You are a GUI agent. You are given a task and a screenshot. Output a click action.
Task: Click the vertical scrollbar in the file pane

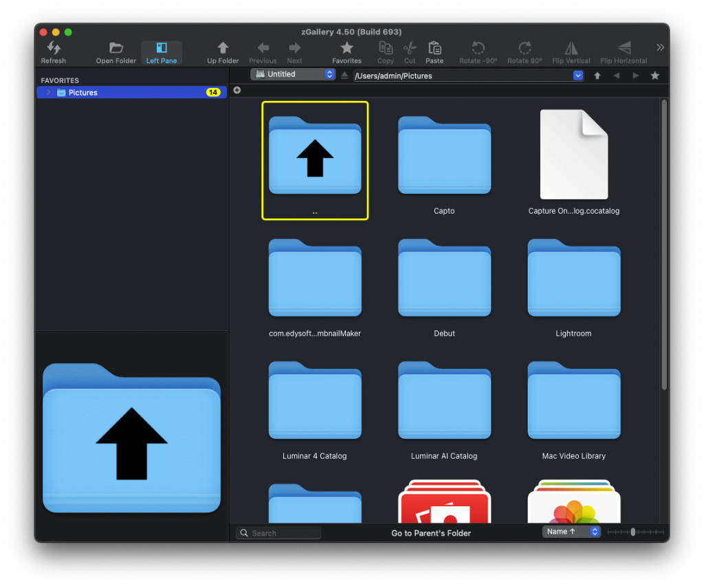[x=664, y=245]
